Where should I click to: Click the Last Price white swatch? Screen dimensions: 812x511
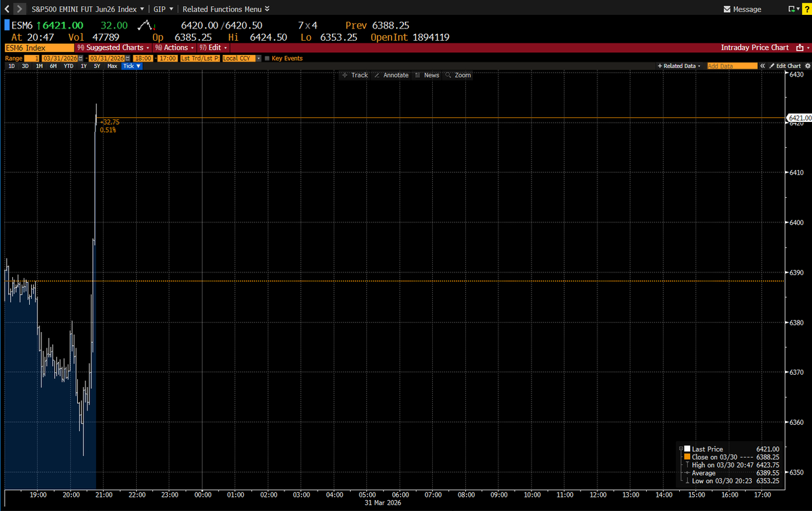tap(687, 449)
